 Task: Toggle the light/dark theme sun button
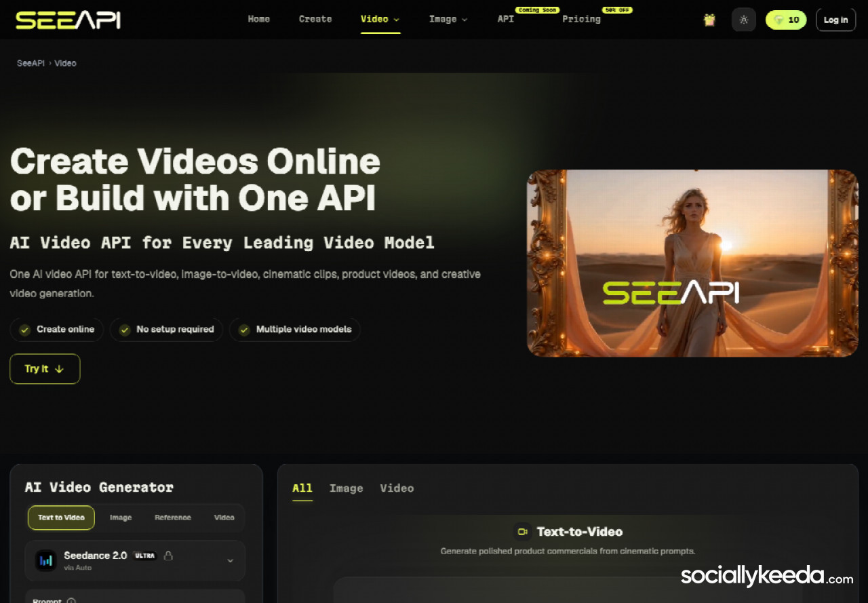[744, 20]
